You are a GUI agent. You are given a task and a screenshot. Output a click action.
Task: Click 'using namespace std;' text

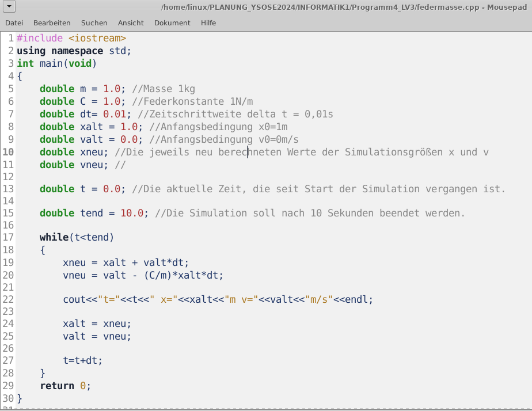pyautogui.click(x=74, y=51)
